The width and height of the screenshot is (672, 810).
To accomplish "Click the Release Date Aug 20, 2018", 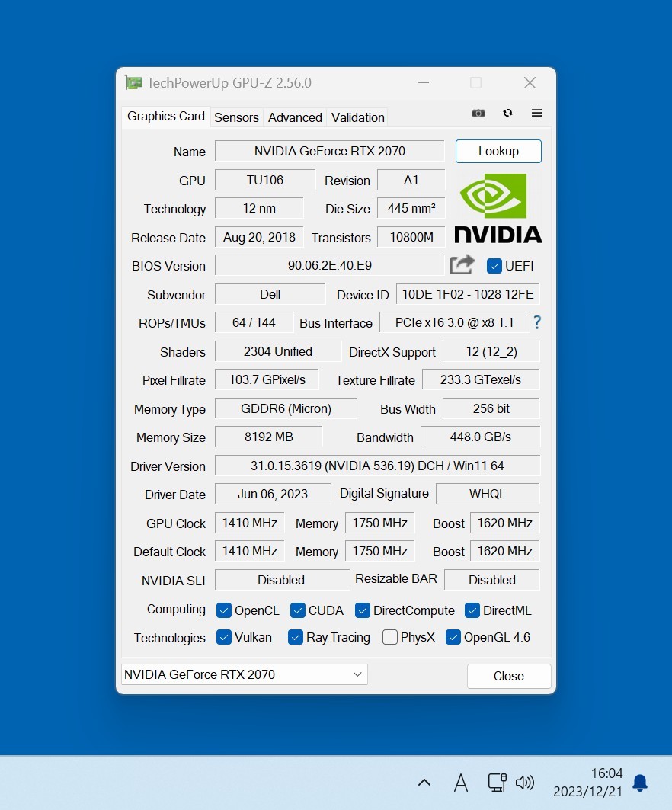I will pos(259,238).
